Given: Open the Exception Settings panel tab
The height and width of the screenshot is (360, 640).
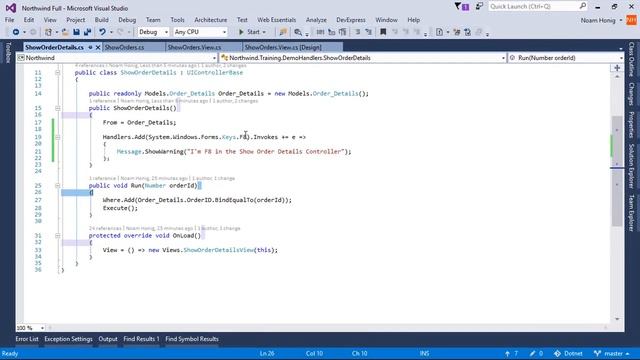Looking at the screenshot, I should [68, 339].
